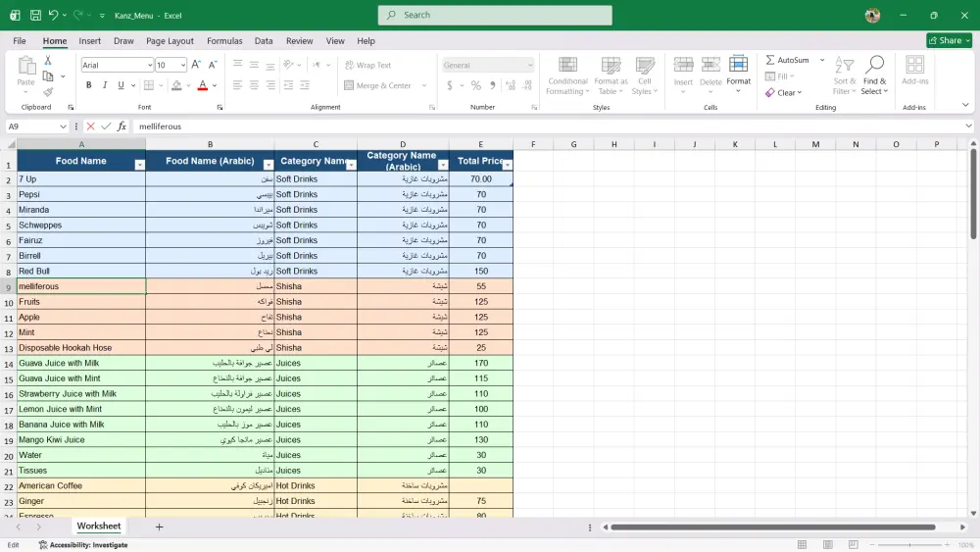Open the General number format dropdown
This screenshot has width=980, height=552.
[530, 65]
